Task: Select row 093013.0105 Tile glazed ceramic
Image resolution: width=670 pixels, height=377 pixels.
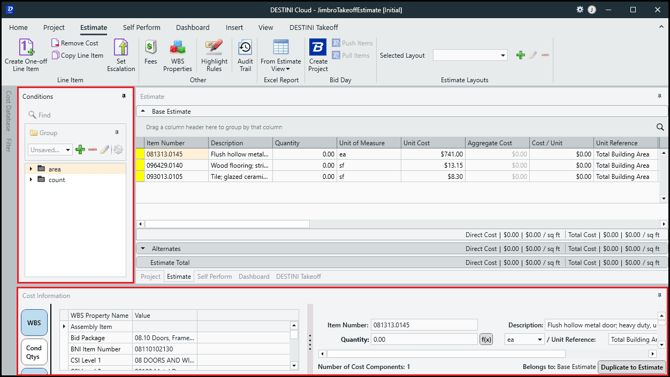Action: tap(397, 177)
